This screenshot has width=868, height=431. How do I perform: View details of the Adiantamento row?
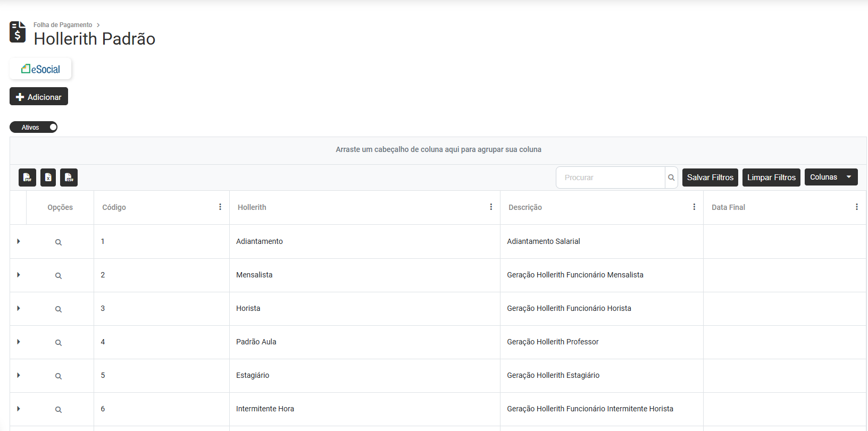tap(59, 242)
